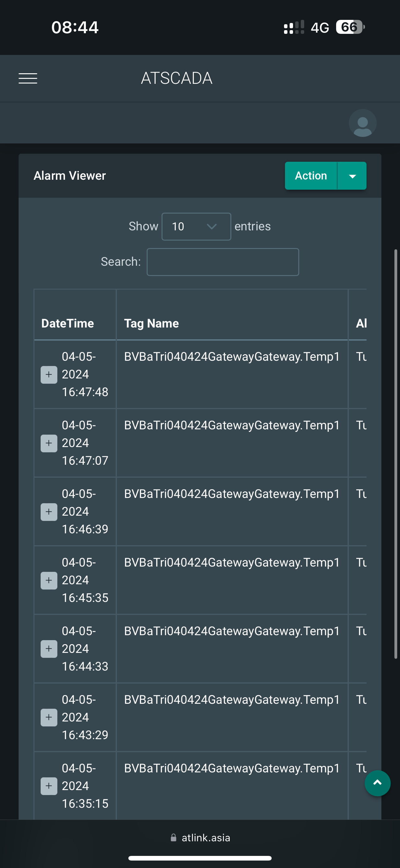Tap the user profile avatar icon
Screen dimensions: 400x868
(362, 123)
